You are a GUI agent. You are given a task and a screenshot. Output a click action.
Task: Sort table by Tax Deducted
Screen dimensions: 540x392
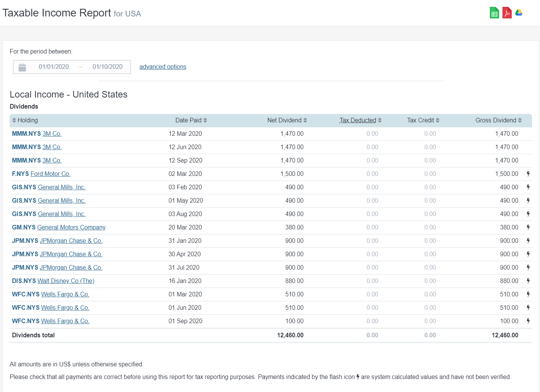[x=361, y=120]
